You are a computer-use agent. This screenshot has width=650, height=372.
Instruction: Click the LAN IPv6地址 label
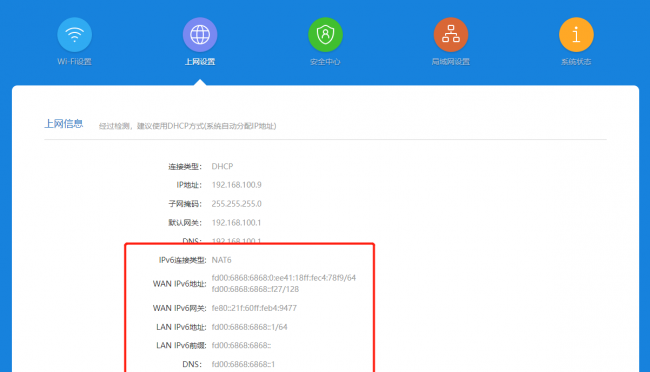(181, 327)
